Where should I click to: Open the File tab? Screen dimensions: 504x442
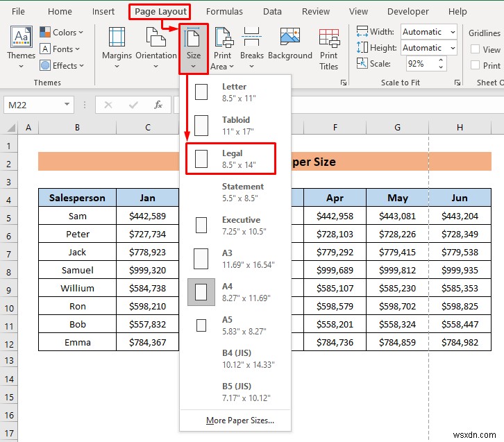(x=18, y=12)
